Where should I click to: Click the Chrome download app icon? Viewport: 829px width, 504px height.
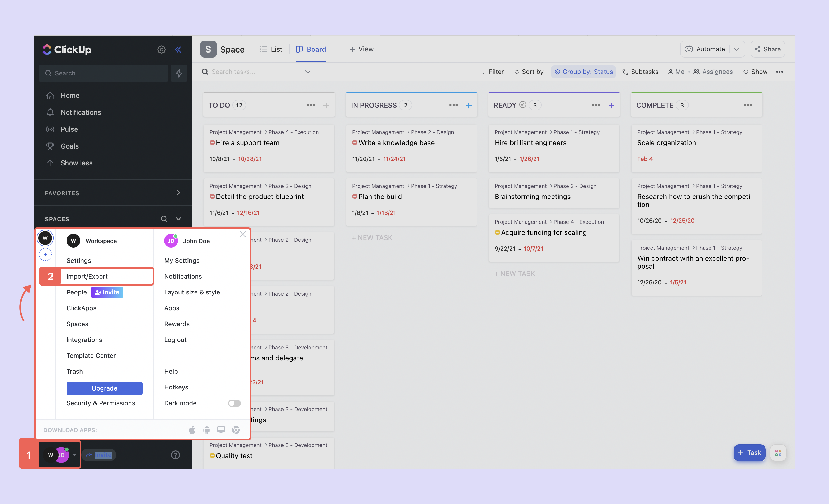coord(236,430)
